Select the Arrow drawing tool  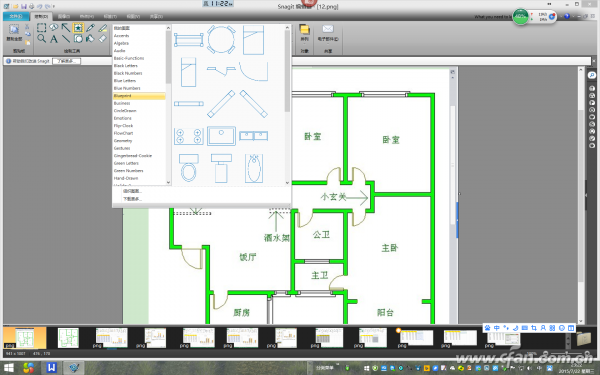click(x=66, y=28)
